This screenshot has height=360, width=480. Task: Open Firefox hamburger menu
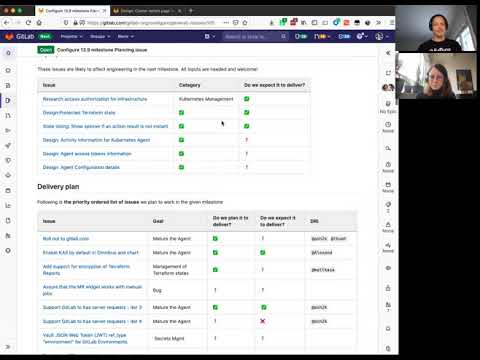(x=392, y=23)
